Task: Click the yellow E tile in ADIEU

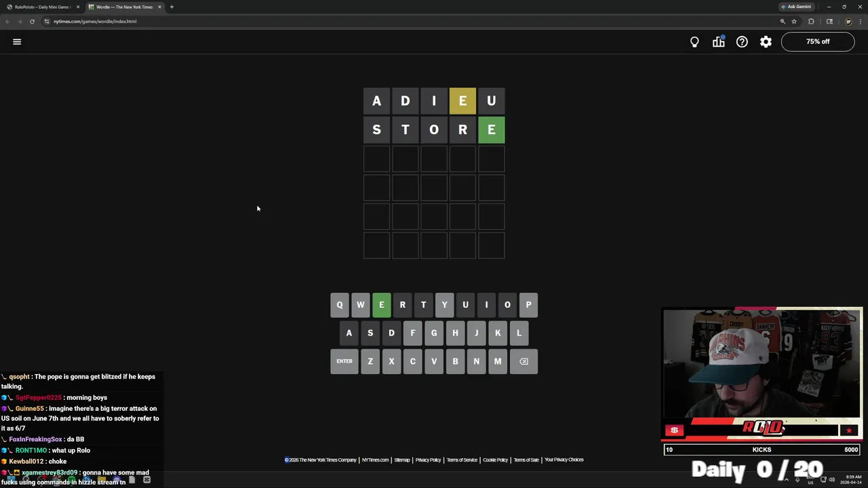Action: click(x=462, y=101)
